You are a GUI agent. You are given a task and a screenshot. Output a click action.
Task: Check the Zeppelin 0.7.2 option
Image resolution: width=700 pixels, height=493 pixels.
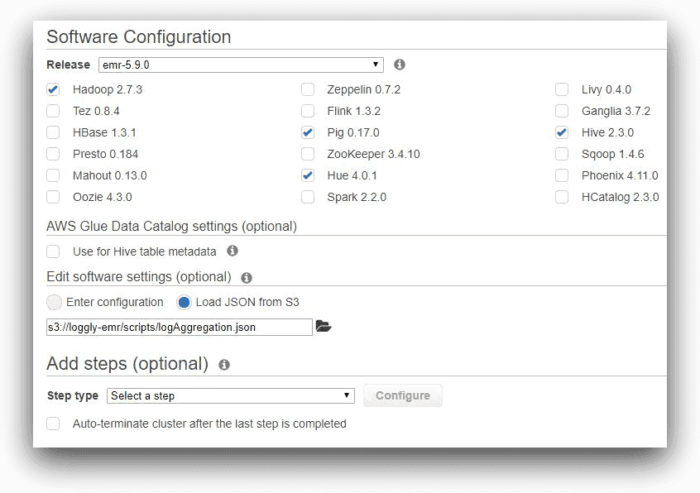(308, 89)
